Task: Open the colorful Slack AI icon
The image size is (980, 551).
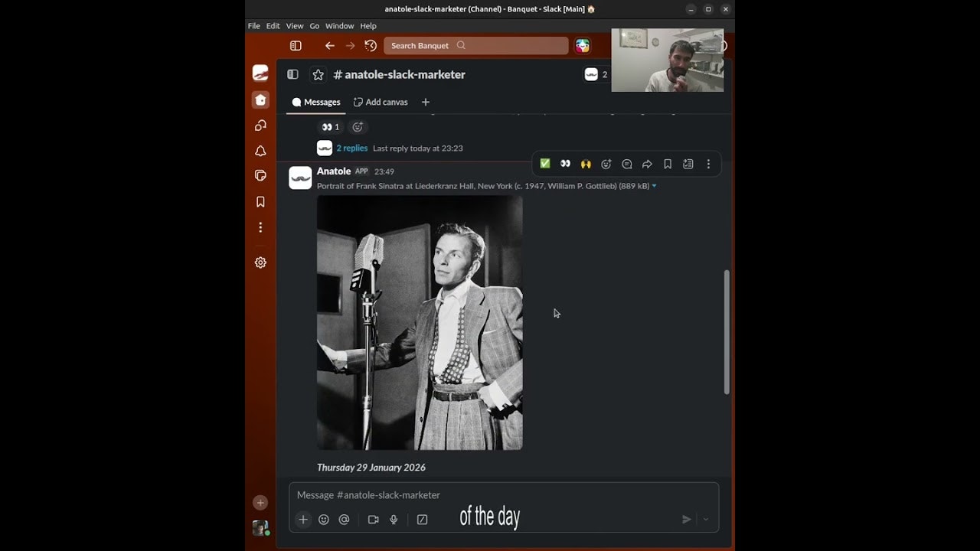Action: point(583,46)
